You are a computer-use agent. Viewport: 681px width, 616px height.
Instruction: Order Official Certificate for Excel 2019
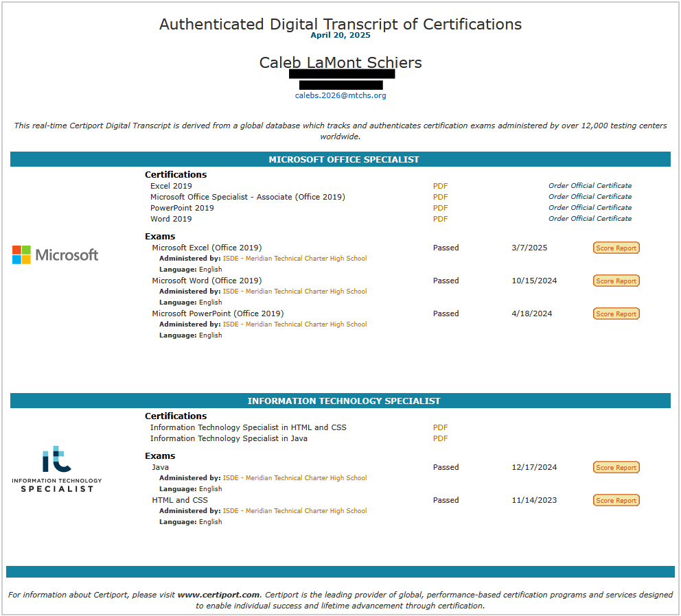coord(590,185)
